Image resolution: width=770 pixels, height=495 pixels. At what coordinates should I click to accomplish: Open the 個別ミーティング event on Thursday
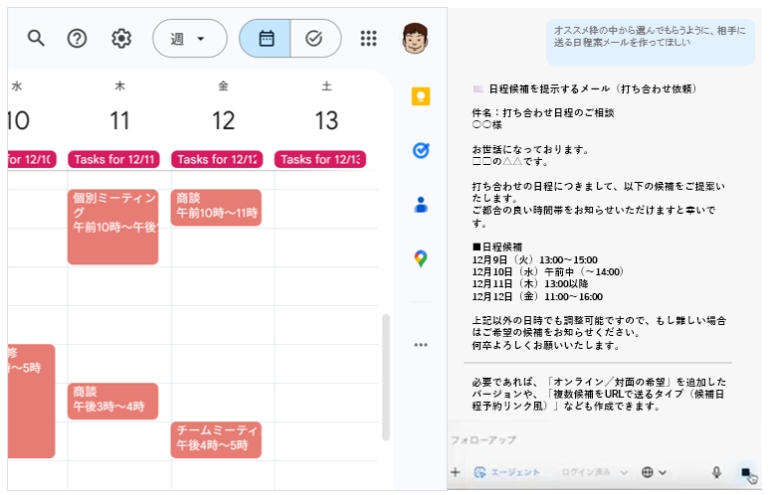pyautogui.click(x=113, y=227)
